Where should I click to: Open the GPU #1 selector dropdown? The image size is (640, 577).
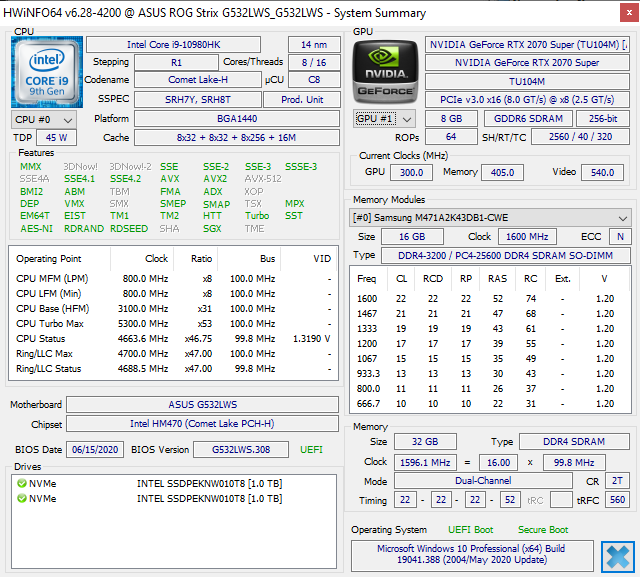(x=384, y=119)
